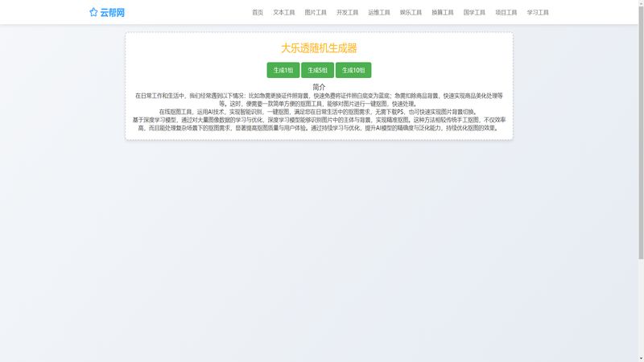Click the vertical page scrollbar
This screenshot has width=644, height=362.
641,181
